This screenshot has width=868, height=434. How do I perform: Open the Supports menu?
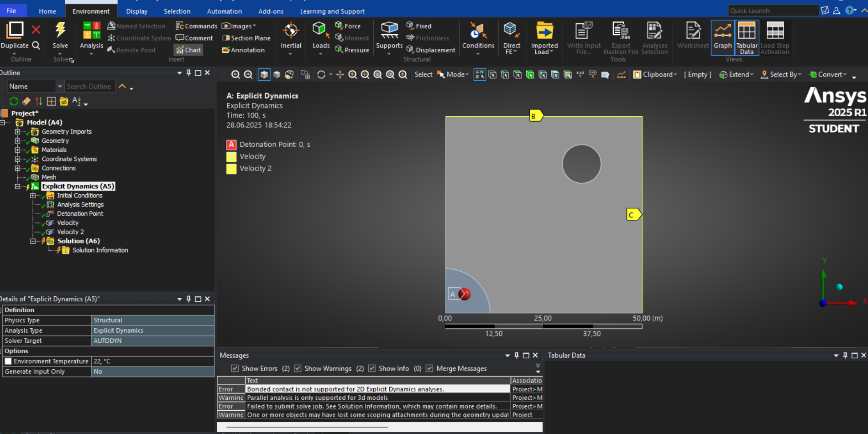pos(389,36)
